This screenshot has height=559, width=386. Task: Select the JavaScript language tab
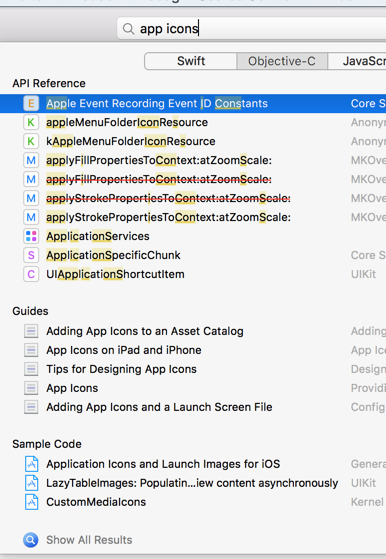[357, 61]
